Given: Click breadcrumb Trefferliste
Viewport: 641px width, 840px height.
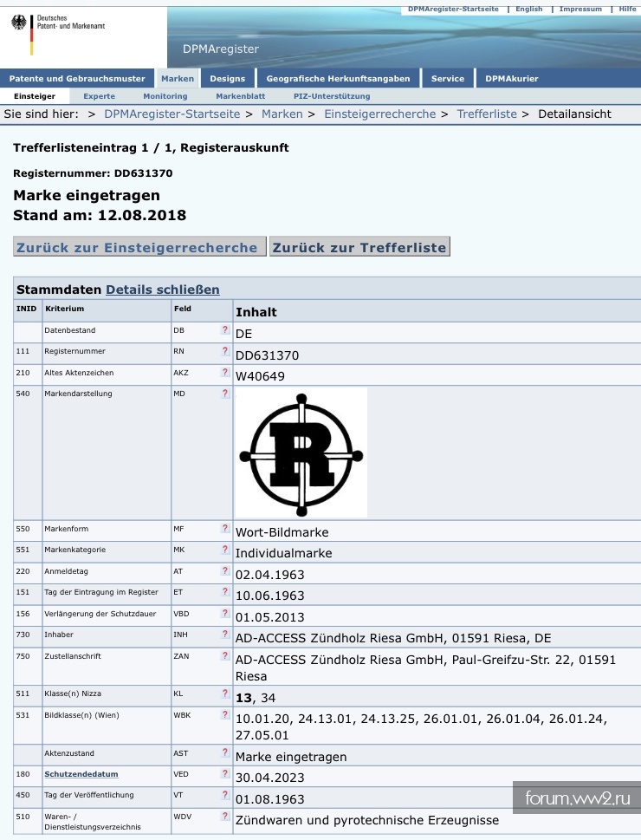Looking at the screenshot, I should point(487,114).
